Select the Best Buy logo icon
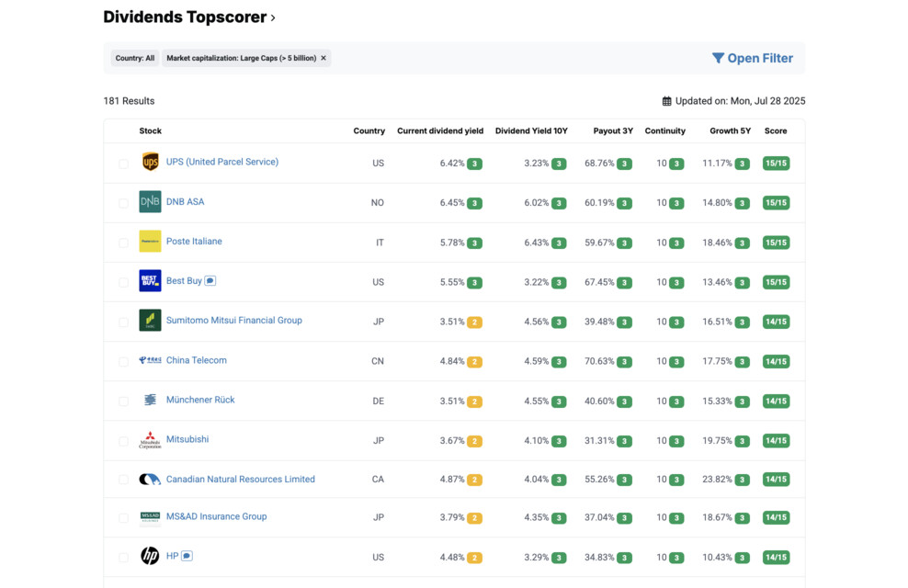This screenshot has width=908, height=588. click(150, 281)
